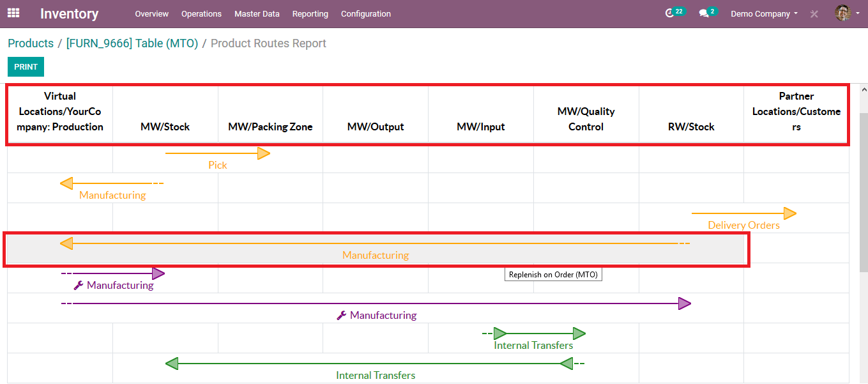Go back to Products breadcrumb
Viewport: 868px width, 384px height.
coord(31,43)
